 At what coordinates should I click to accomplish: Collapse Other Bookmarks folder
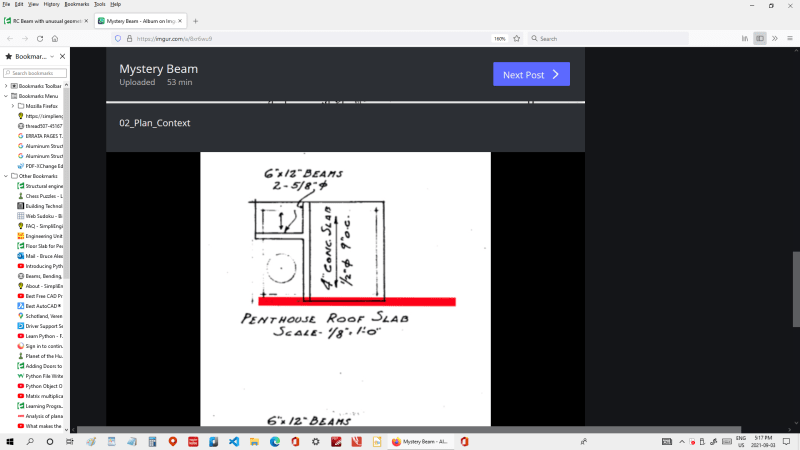click(6, 176)
